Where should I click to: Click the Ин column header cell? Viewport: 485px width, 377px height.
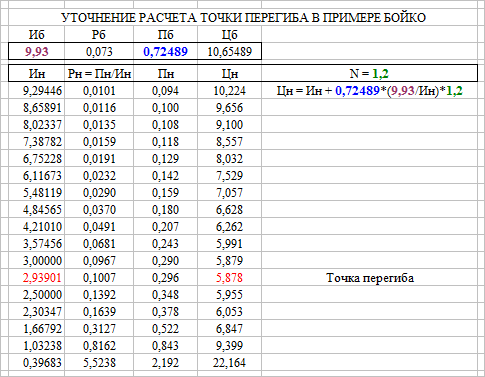click(x=37, y=73)
